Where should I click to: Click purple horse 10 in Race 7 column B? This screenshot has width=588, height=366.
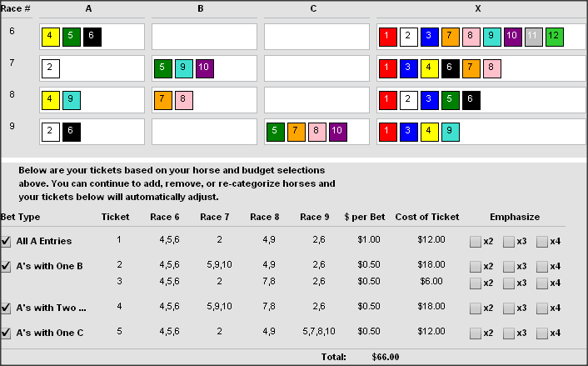[205, 68]
